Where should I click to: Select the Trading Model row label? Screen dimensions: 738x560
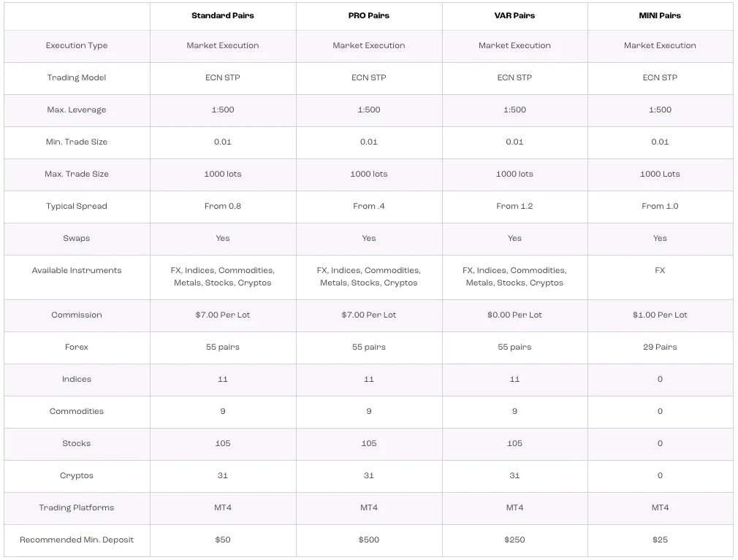(77, 77)
